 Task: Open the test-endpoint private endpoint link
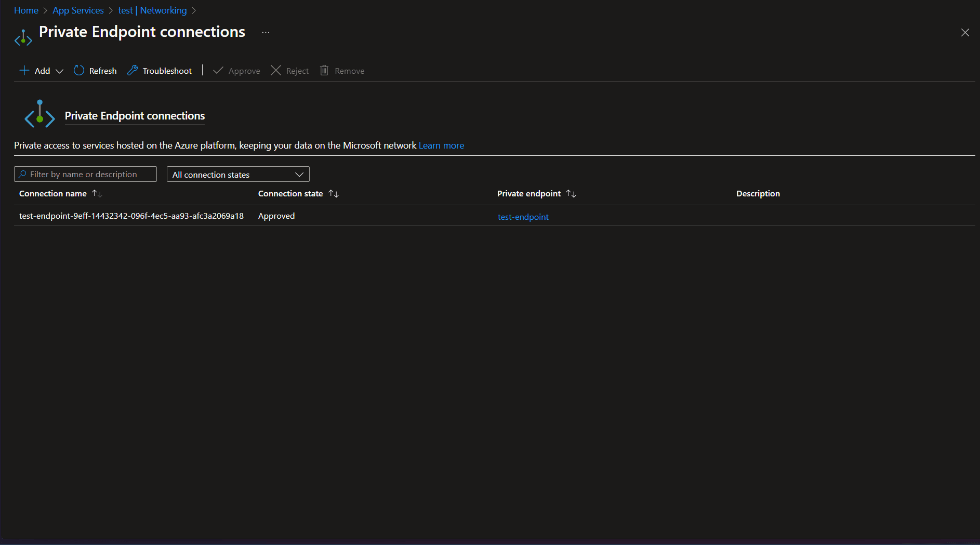523,217
